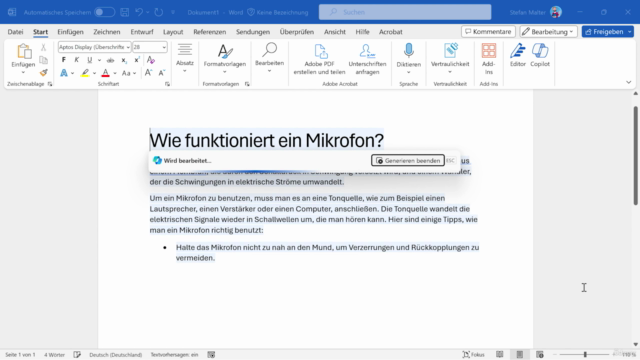Viewport: 640px width, 360px height.
Task: Open Kommentare pane
Action: (x=488, y=31)
